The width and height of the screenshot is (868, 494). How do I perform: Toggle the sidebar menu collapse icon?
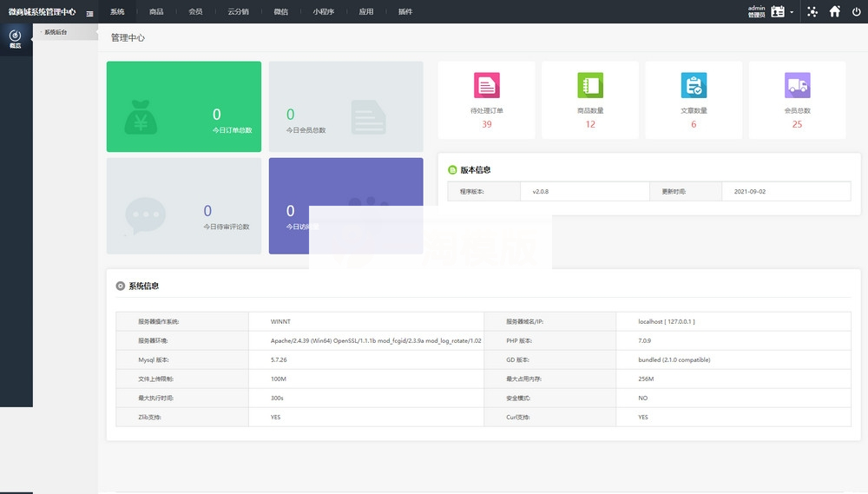pyautogui.click(x=89, y=12)
